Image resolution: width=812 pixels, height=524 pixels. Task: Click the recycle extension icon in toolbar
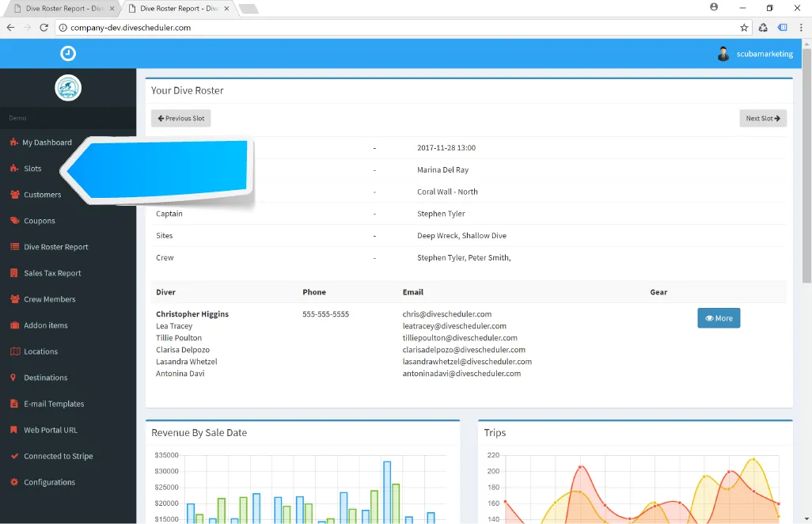click(x=763, y=28)
